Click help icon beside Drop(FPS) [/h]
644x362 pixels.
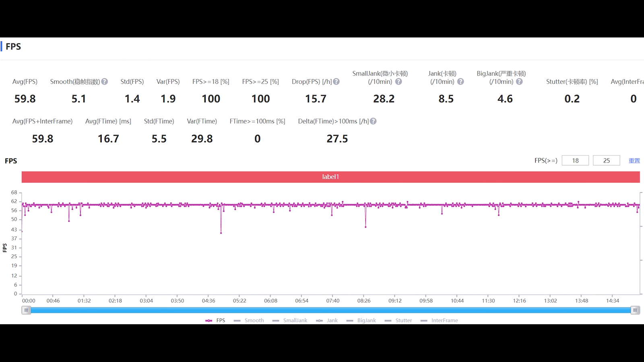(336, 82)
